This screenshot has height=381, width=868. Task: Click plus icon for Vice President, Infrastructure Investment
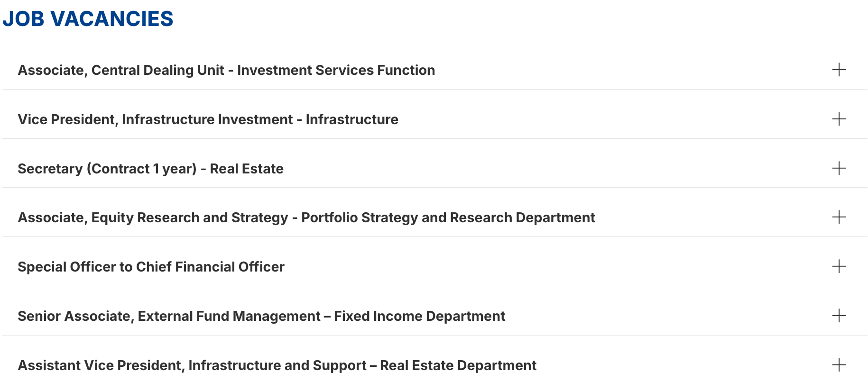pos(839,119)
